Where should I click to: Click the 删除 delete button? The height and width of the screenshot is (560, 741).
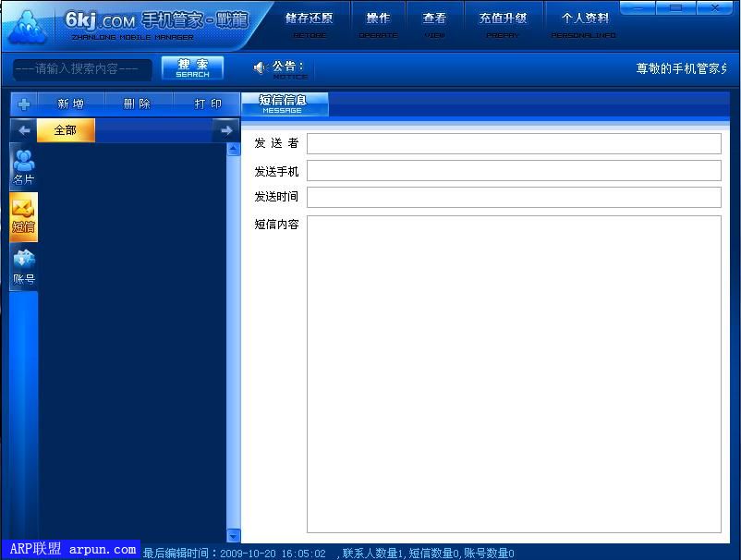137,104
